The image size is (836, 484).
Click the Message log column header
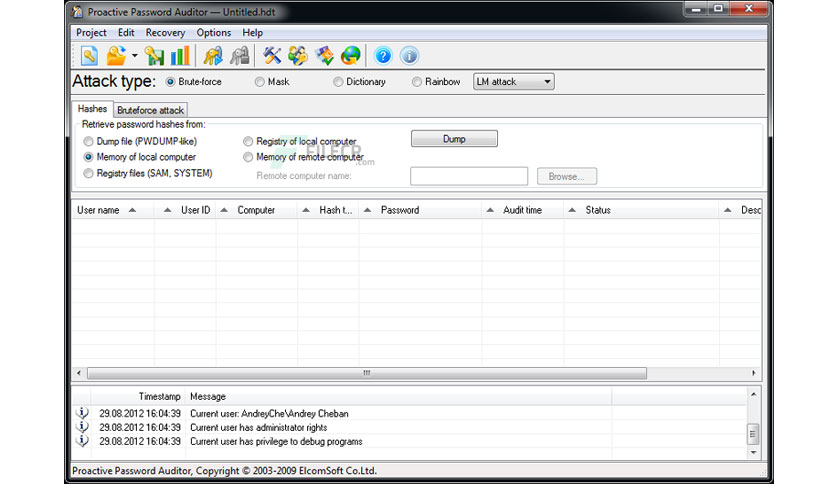tap(398, 397)
